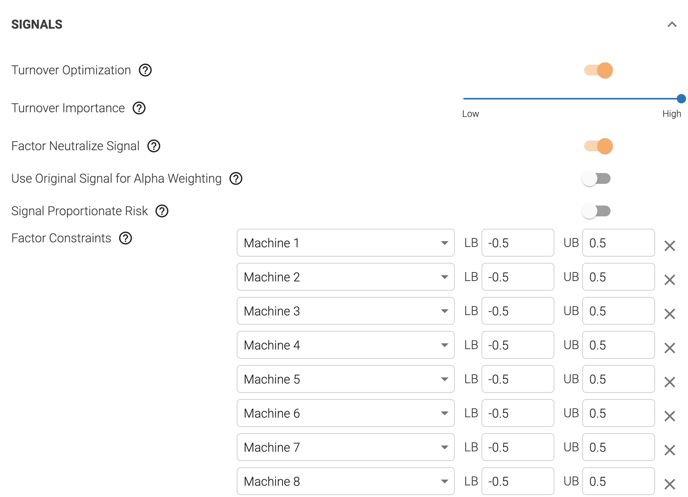Screen dimensions: 688x497
Task: Open the Machine 6 factor dropdown
Action: click(x=346, y=413)
